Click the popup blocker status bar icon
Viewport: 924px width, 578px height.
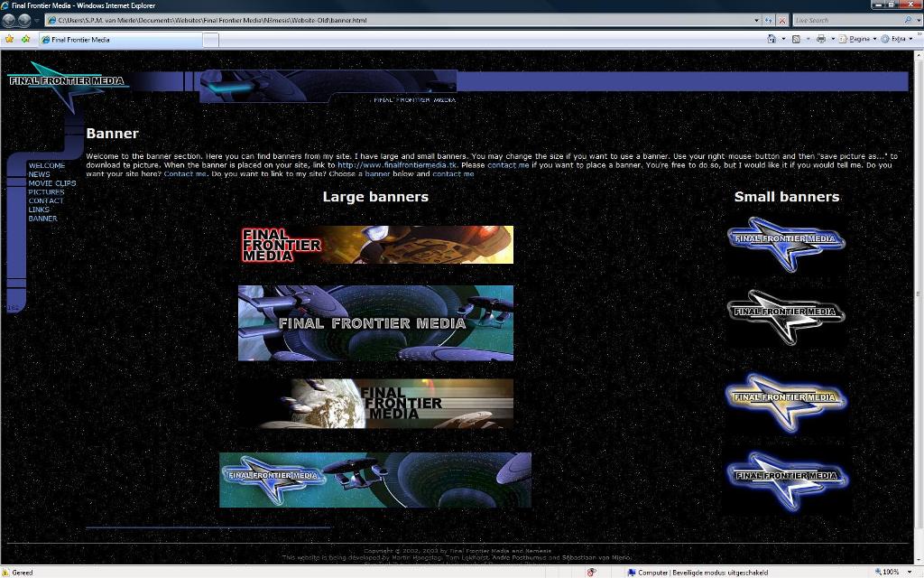592,572
